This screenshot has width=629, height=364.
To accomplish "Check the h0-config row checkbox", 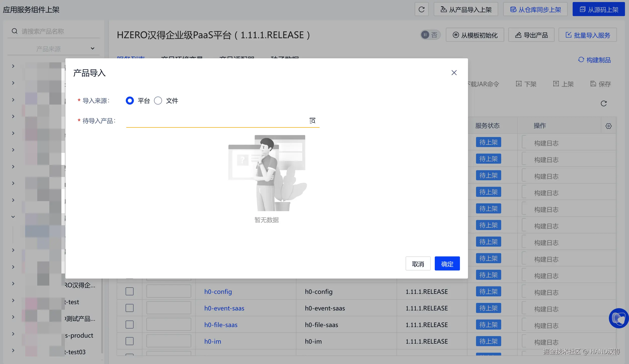I will pos(130,292).
